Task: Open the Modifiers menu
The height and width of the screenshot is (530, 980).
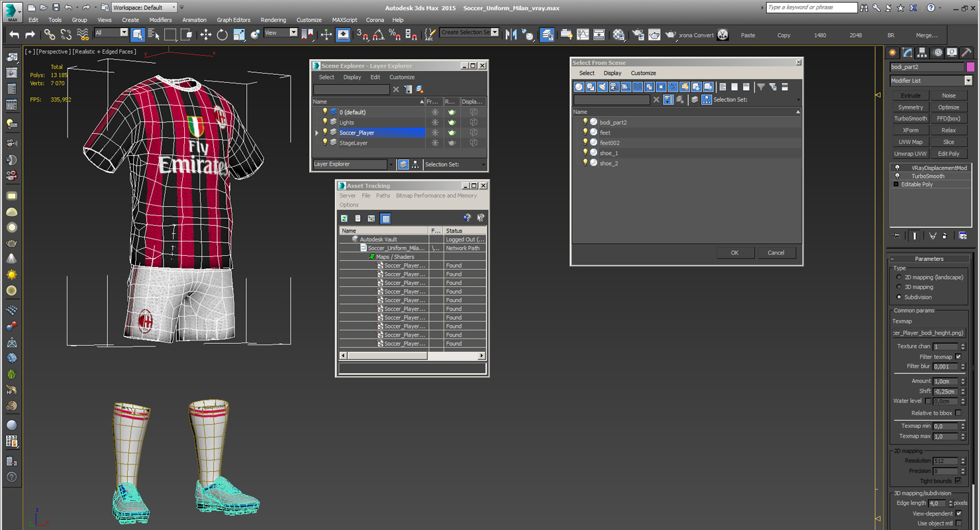Action: coord(160,20)
